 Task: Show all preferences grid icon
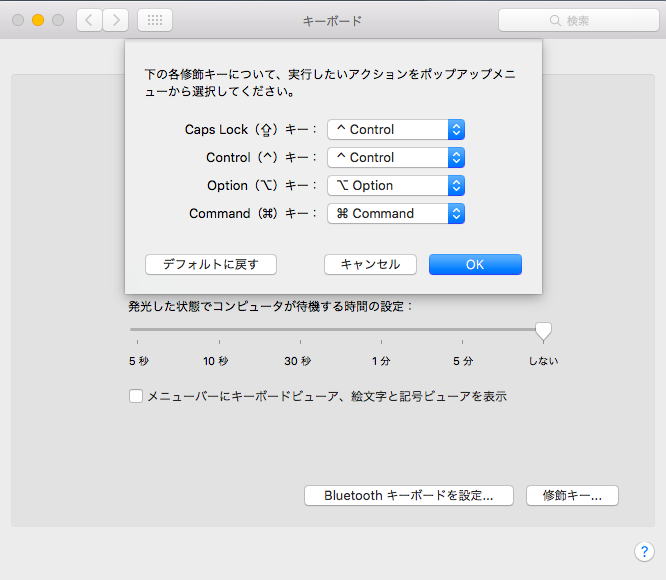pyautogui.click(x=155, y=20)
